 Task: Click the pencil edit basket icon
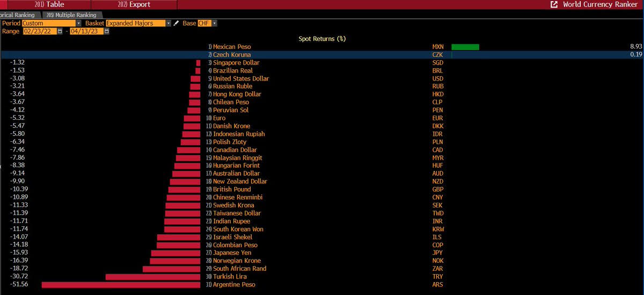point(176,24)
